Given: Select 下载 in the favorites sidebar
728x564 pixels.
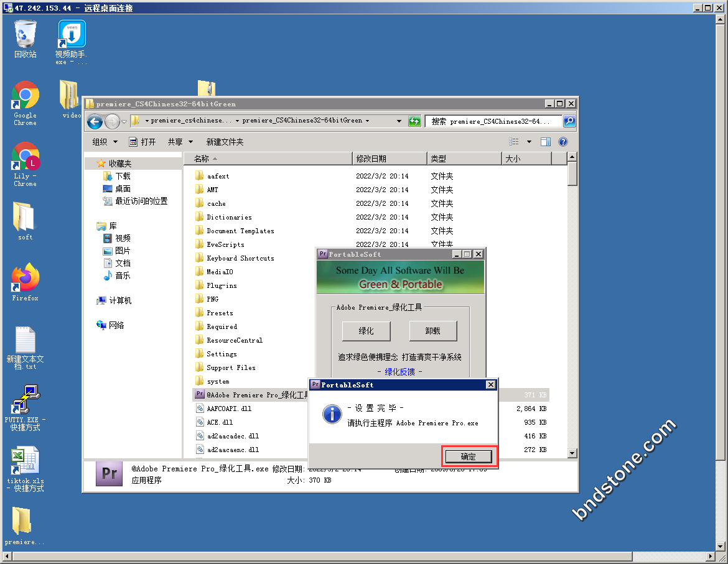Looking at the screenshot, I should 123,176.
